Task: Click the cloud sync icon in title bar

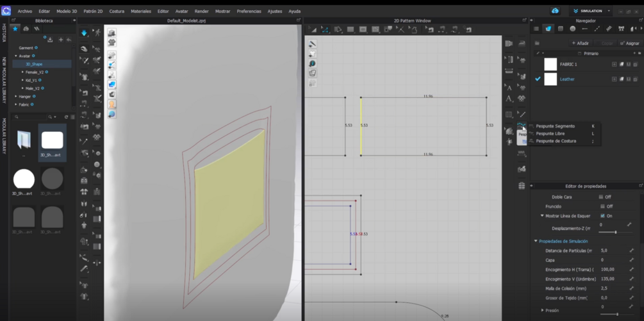Action: pyautogui.click(x=556, y=11)
